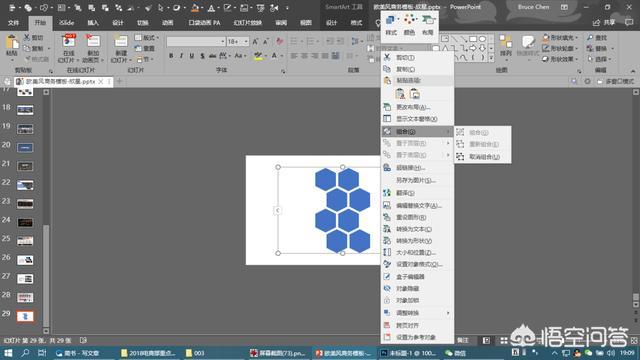Click the Arrange (排列) icon
The width and height of the screenshot is (640, 360).
(506, 42)
